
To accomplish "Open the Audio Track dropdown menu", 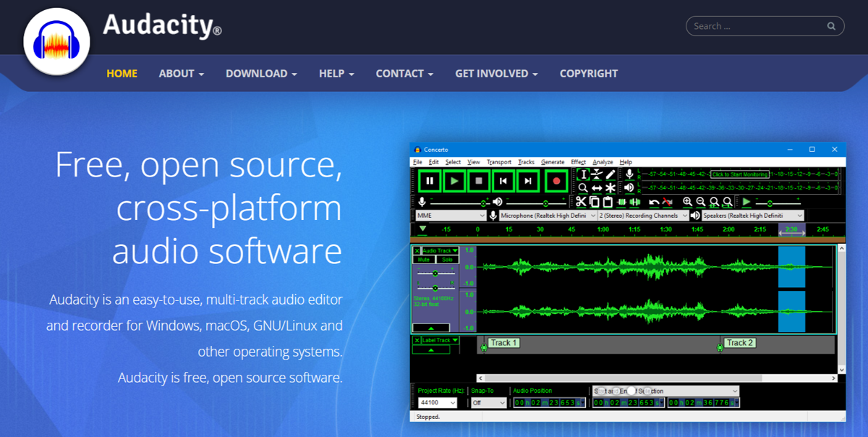I will pyautogui.click(x=440, y=251).
